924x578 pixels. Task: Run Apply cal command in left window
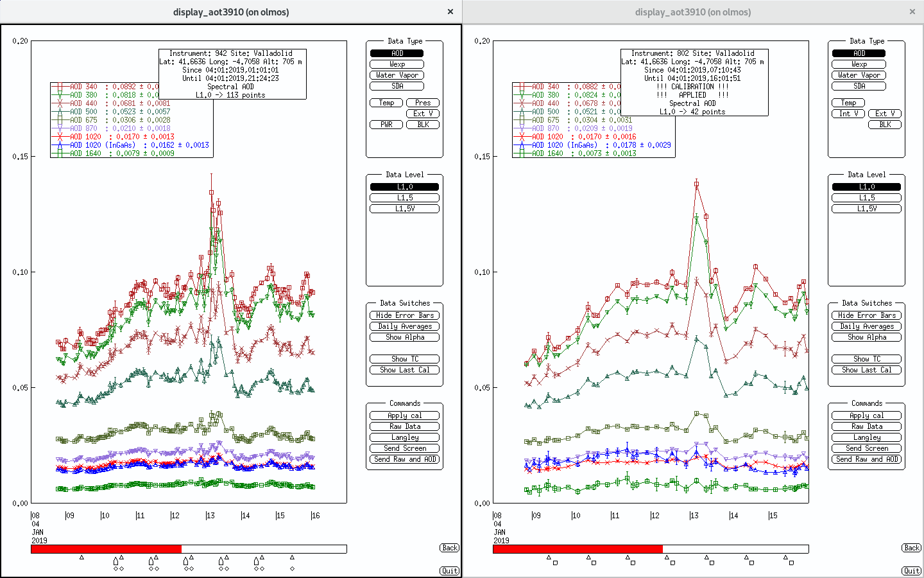coord(404,416)
